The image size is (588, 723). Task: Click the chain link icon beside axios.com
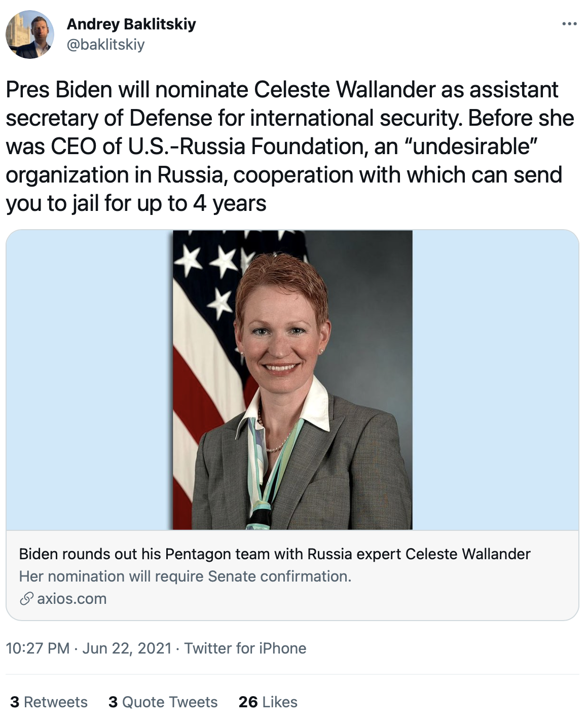(27, 599)
